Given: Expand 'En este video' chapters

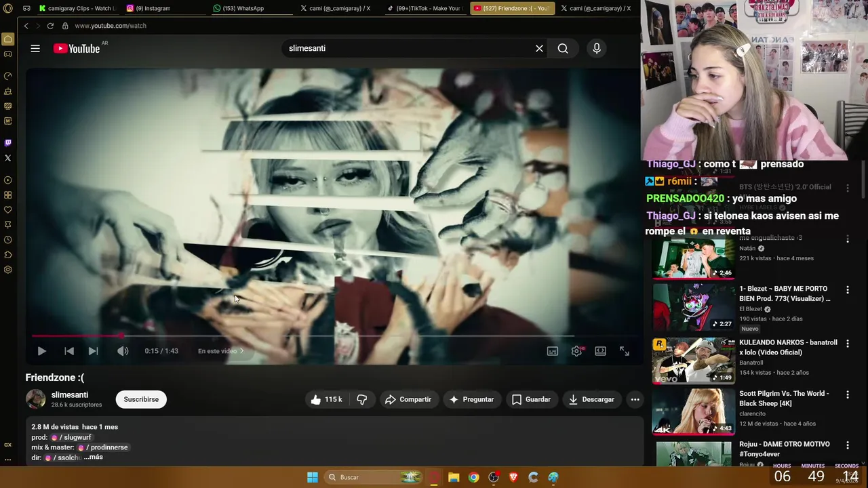Looking at the screenshot, I should (x=220, y=351).
